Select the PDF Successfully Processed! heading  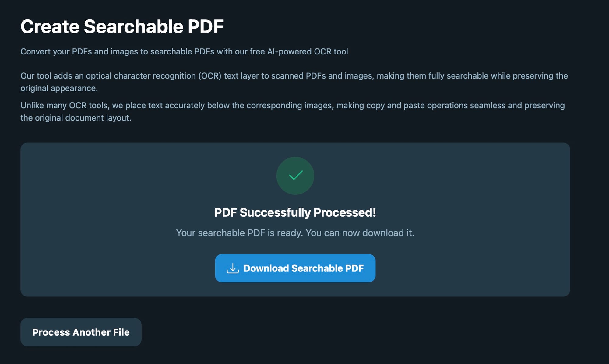click(x=295, y=212)
